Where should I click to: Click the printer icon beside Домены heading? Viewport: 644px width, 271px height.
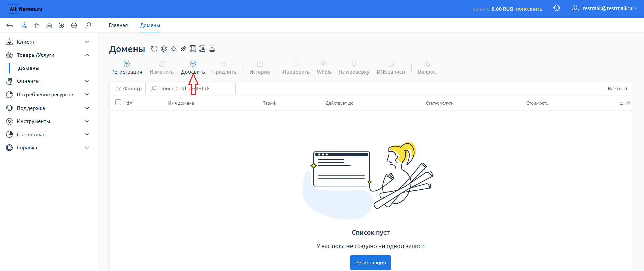[212, 49]
